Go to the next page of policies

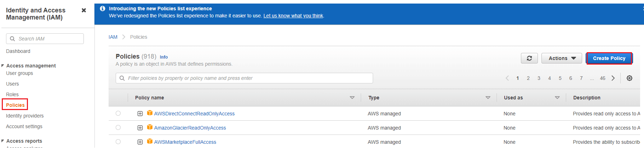click(x=613, y=78)
